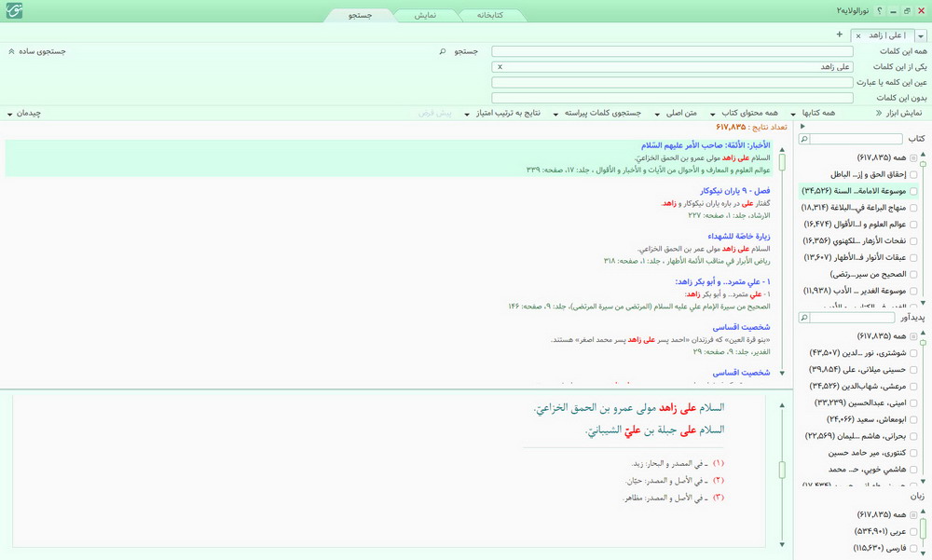Switch to the کتابخانه tab
Screen dimensions: 932x560
490,16
